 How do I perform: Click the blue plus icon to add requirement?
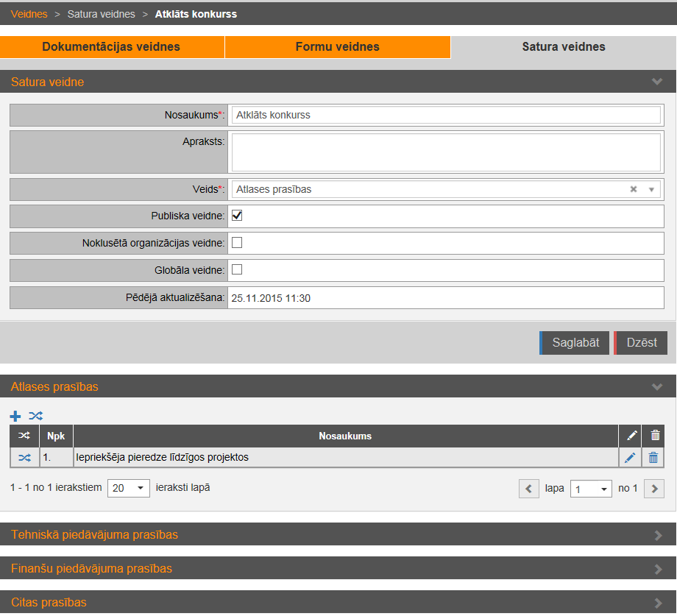point(15,416)
